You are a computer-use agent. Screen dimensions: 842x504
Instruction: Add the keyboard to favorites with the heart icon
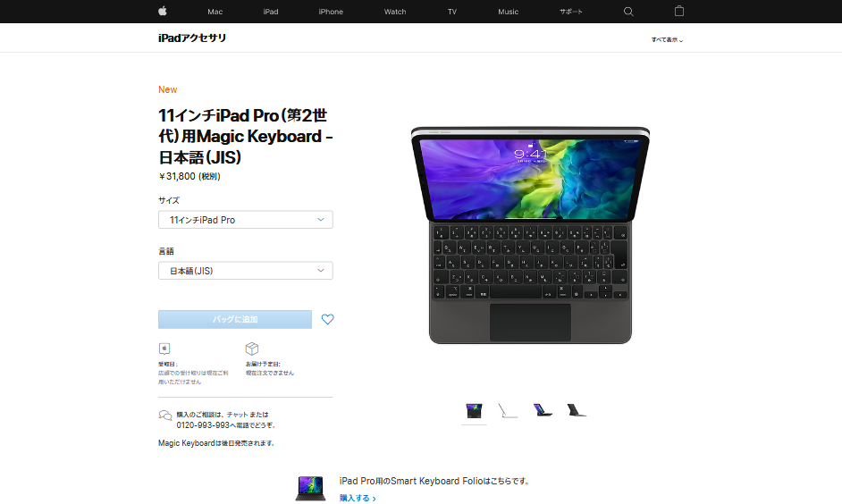327,319
